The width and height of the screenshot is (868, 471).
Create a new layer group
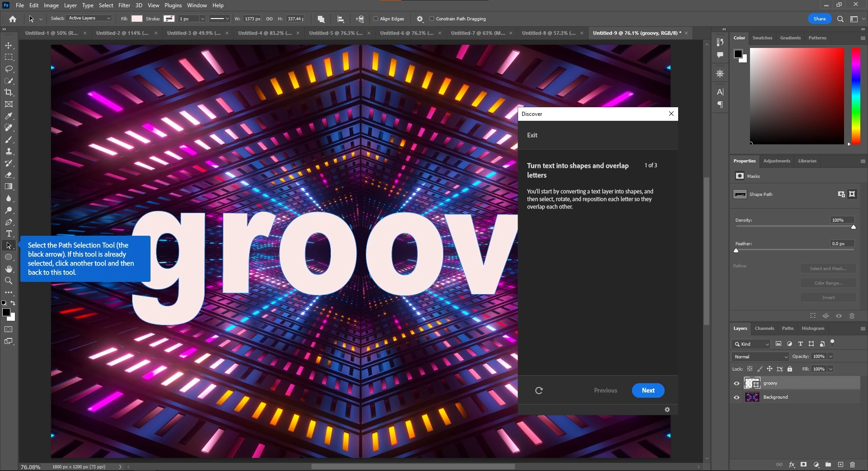tap(828, 465)
